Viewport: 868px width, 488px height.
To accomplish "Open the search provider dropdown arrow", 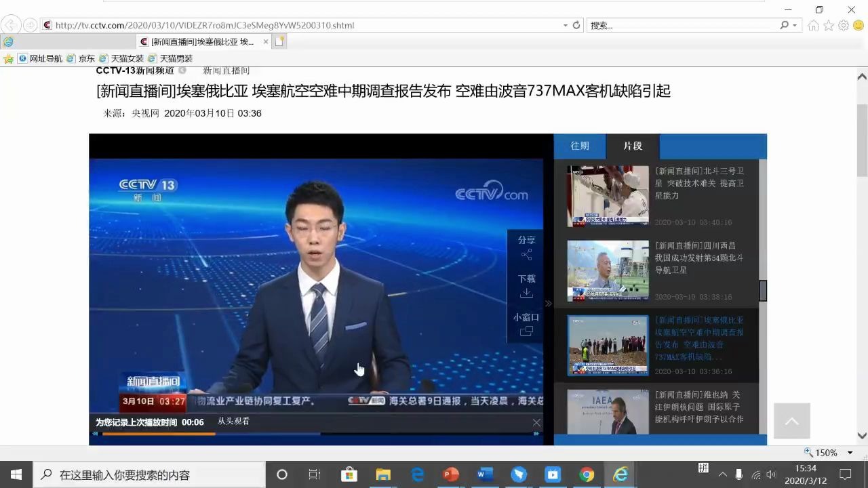I will [795, 25].
